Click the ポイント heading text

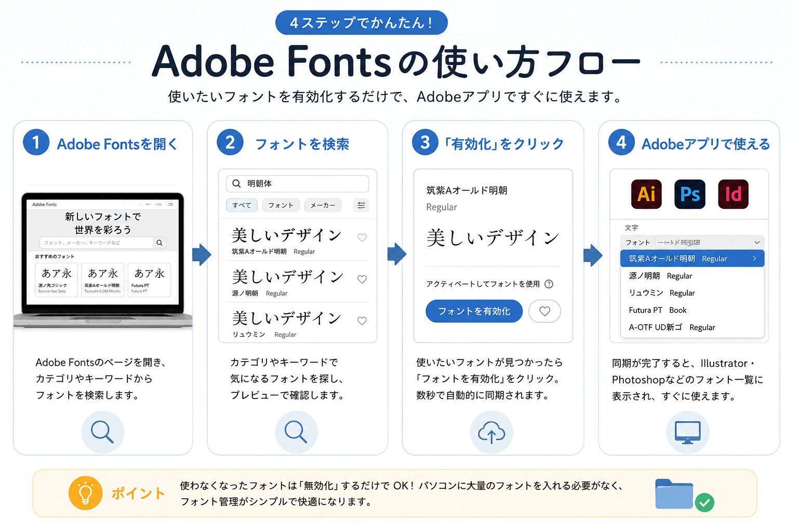pyautogui.click(x=138, y=493)
